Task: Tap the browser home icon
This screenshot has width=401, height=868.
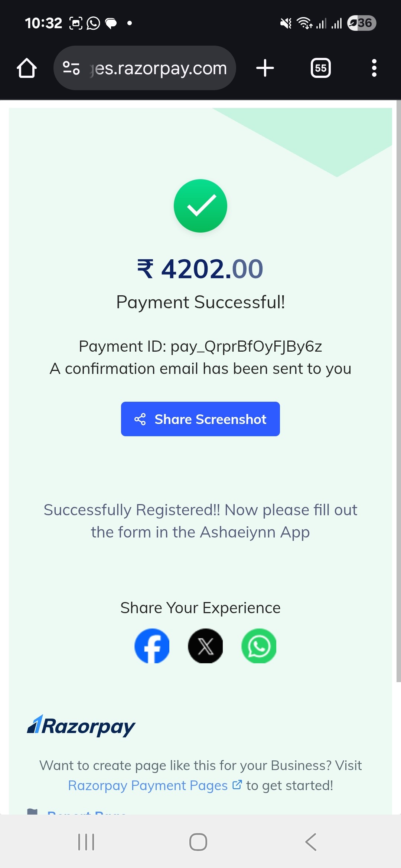Action: pyautogui.click(x=27, y=68)
